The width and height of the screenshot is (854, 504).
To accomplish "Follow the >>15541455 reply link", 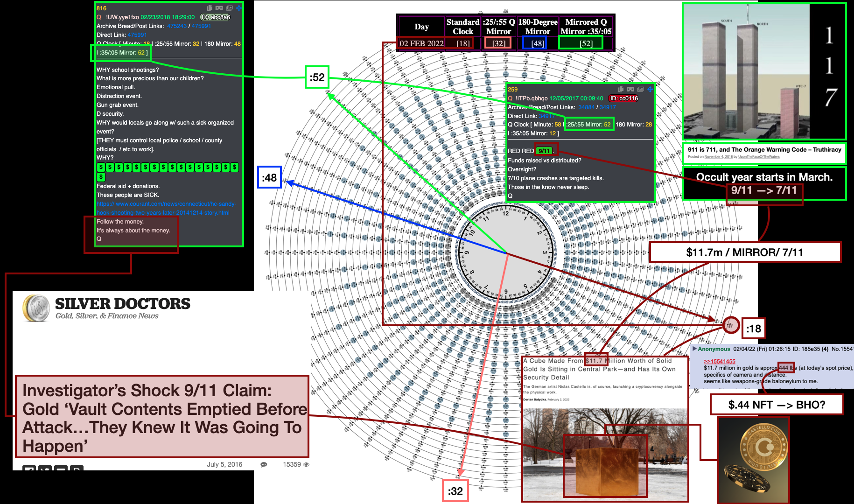I will [720, 361].
